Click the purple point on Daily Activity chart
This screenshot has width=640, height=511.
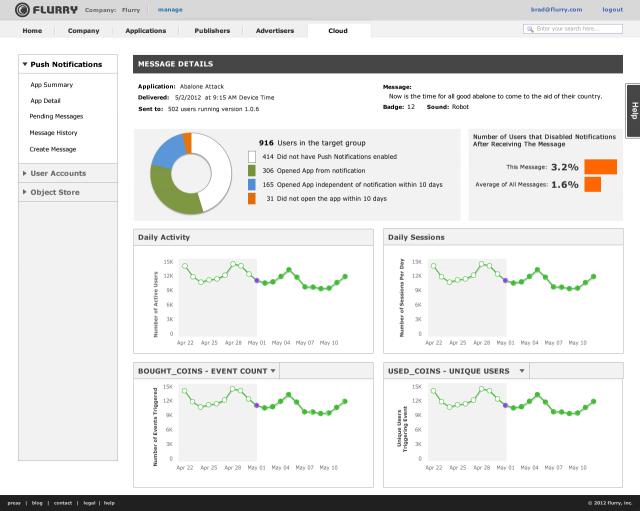pos(256,280)
